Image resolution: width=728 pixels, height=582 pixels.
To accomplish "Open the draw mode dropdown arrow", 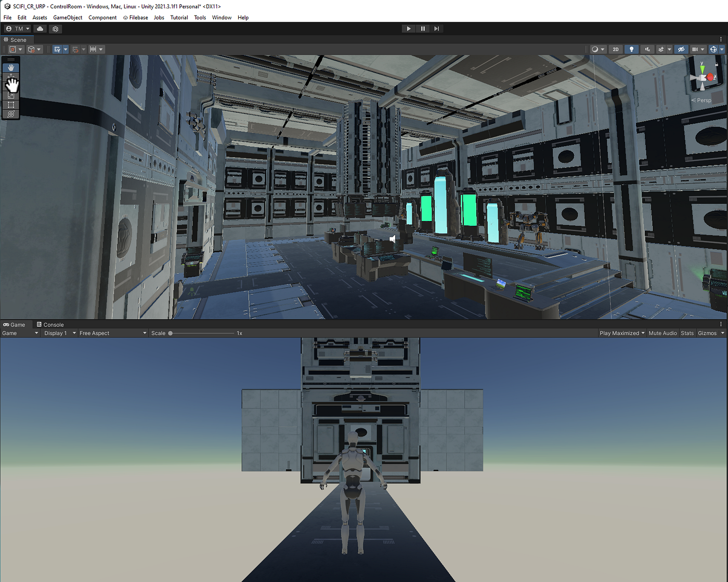I will point(603,49).
